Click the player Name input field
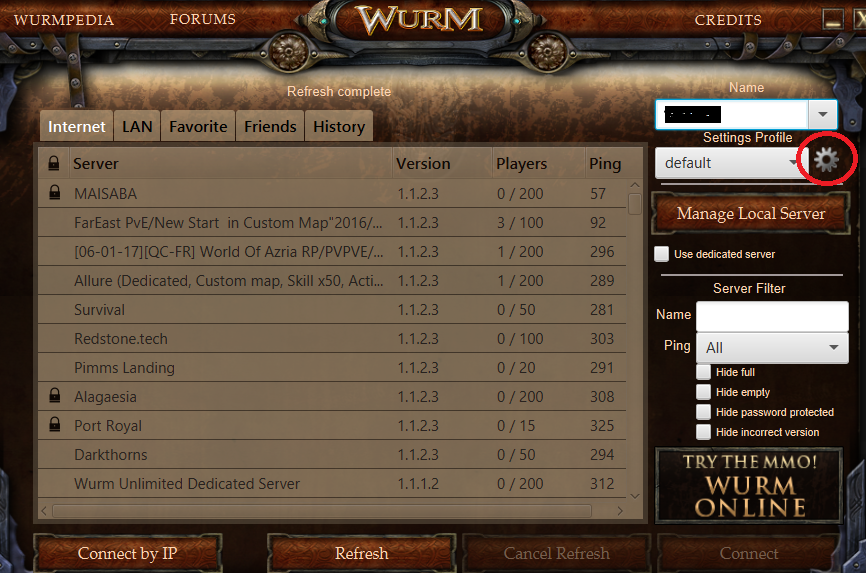 click(732, 114)
